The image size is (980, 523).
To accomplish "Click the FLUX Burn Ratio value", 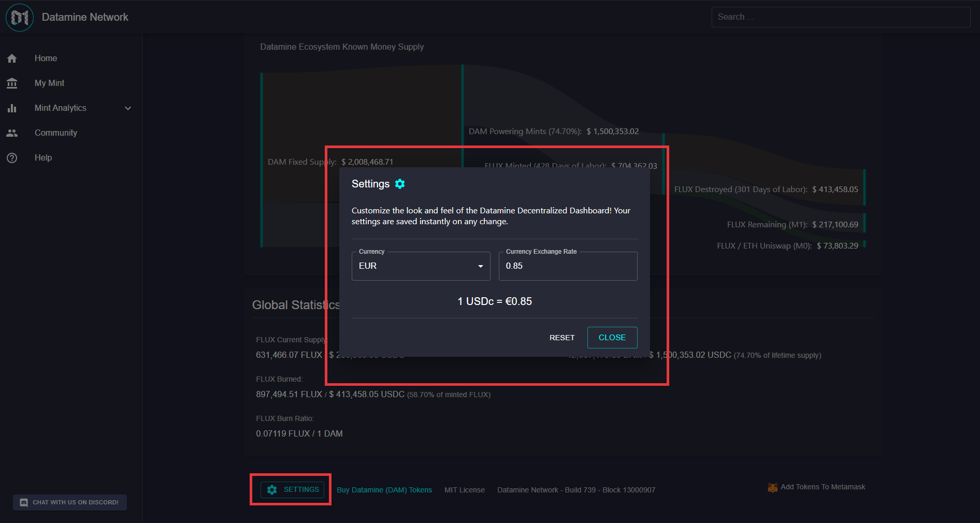I will [299, 434].
